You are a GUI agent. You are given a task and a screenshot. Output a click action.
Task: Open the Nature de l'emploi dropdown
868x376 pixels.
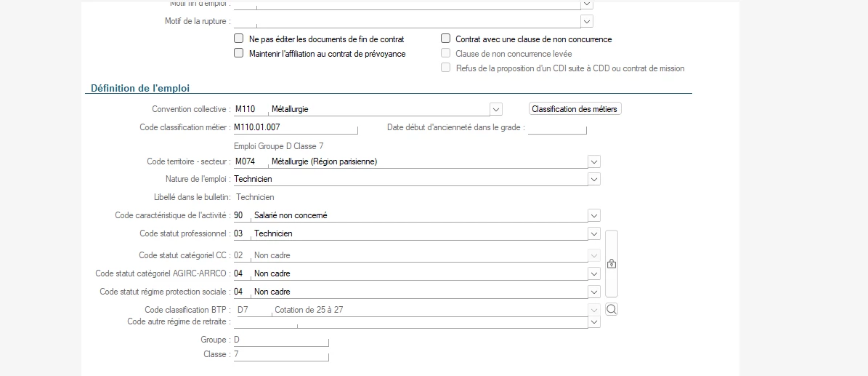tap(594, 179)
